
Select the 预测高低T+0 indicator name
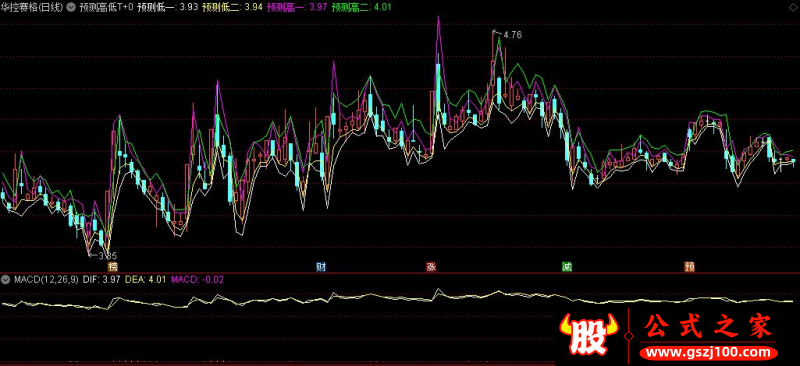pos(107,8)
